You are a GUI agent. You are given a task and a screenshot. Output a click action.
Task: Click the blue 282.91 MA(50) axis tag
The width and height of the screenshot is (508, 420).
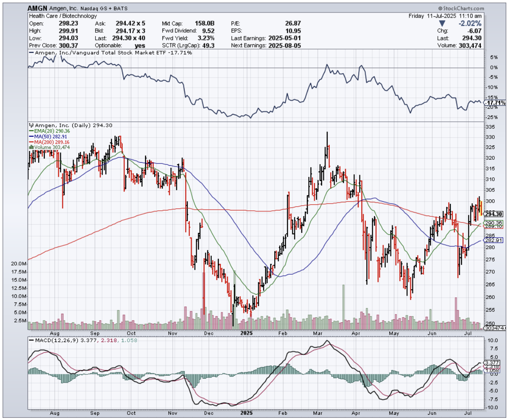click(x=494, y=241)
